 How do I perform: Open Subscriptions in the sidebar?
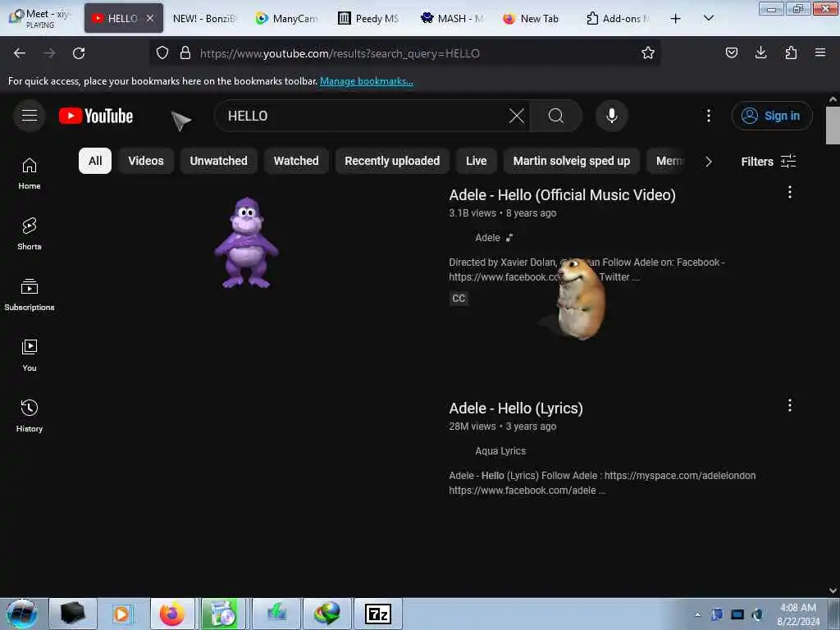pos(30,294)
